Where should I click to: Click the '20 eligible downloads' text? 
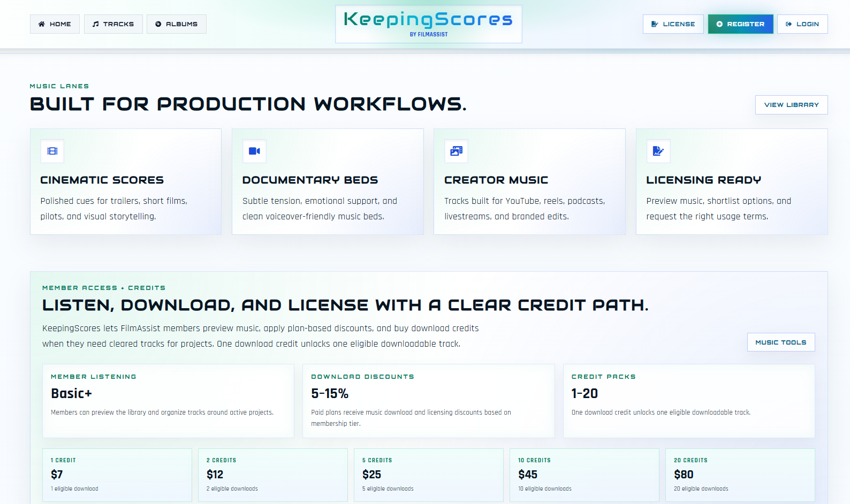[x=701, y=489]
